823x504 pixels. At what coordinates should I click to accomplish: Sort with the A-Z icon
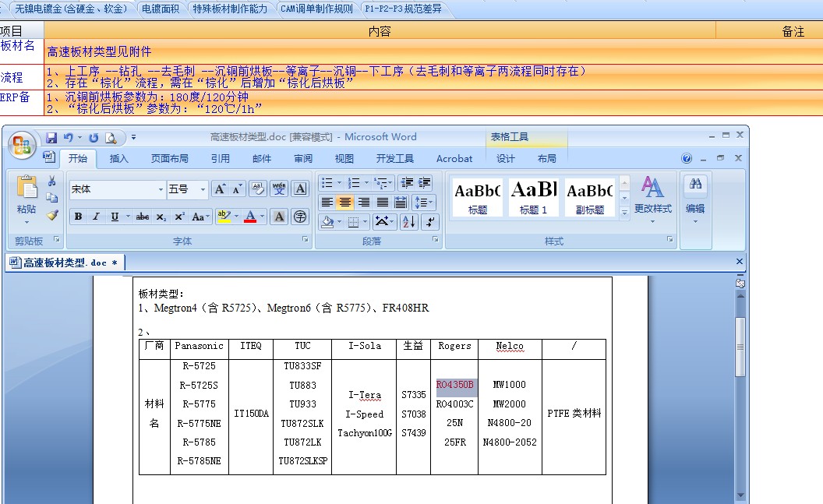click(x=409, y=222)
